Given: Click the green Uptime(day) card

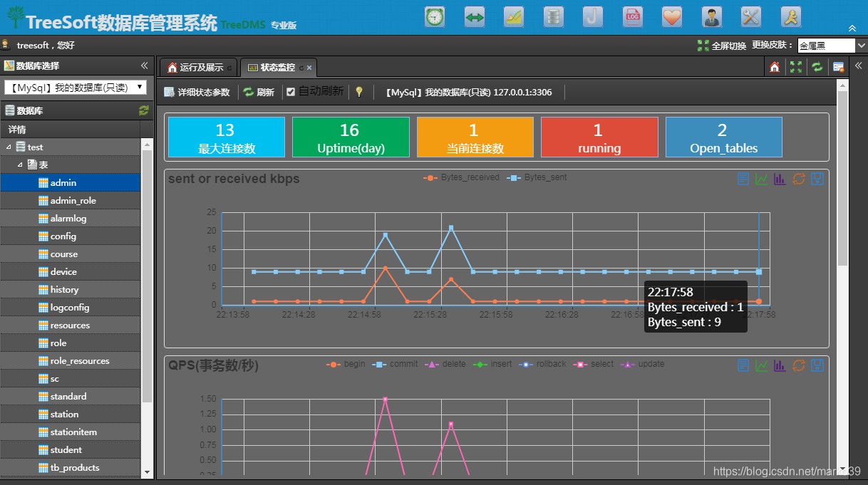Looking at the screenshot, I should [351, 137].
